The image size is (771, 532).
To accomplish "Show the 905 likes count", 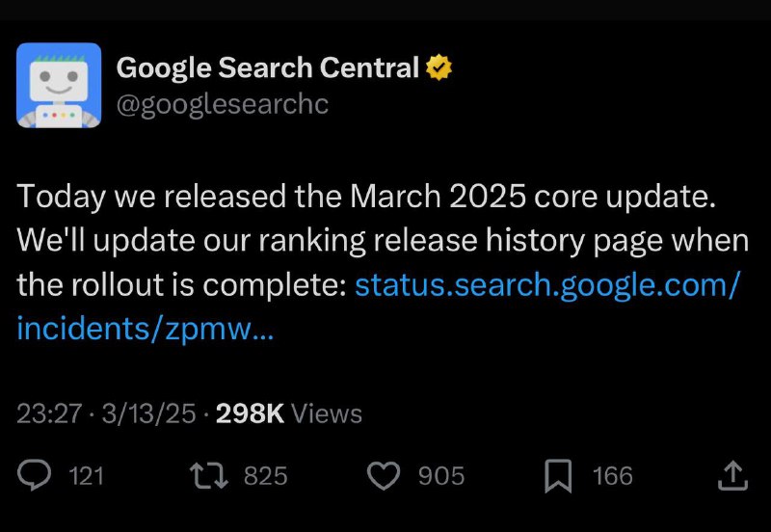I will (x=441, y=476).
